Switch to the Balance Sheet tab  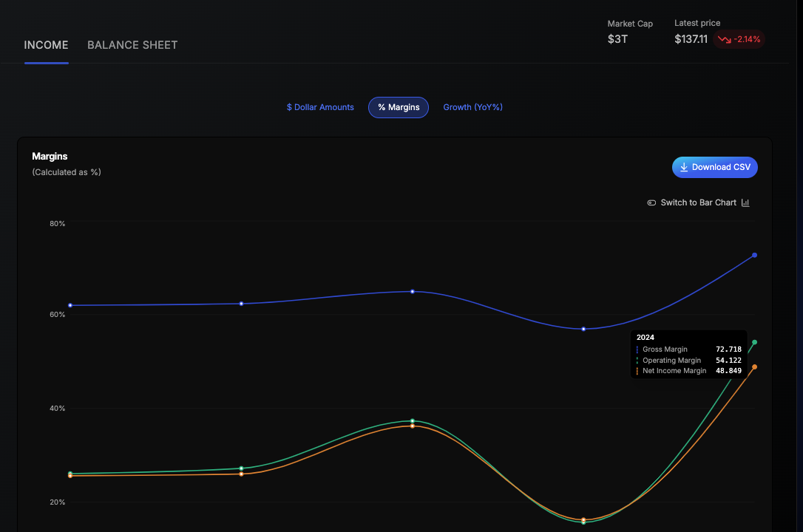coord(132,45)
